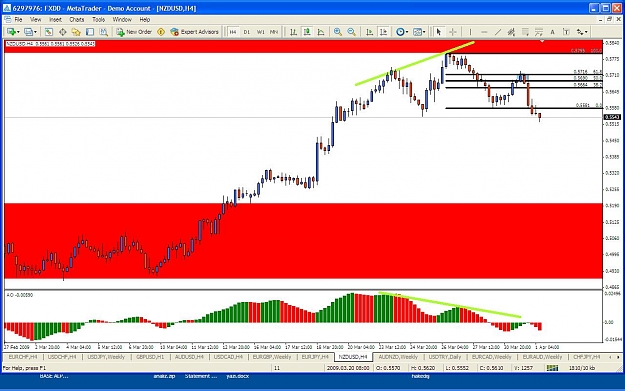This screenshot has height=391, width=625.
Task: Click the chart shift triangle marker
Action: (542, 41)
